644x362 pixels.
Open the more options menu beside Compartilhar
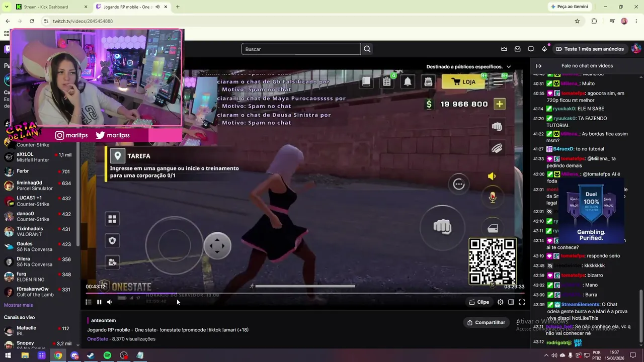[518, 322]
